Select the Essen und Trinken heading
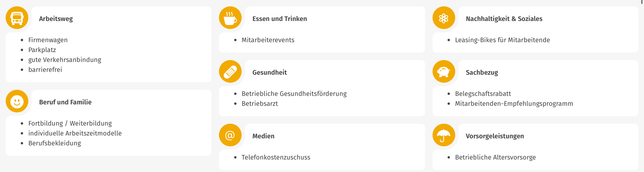The height and width of the screenshot is (172, 644). click(280, 19)
